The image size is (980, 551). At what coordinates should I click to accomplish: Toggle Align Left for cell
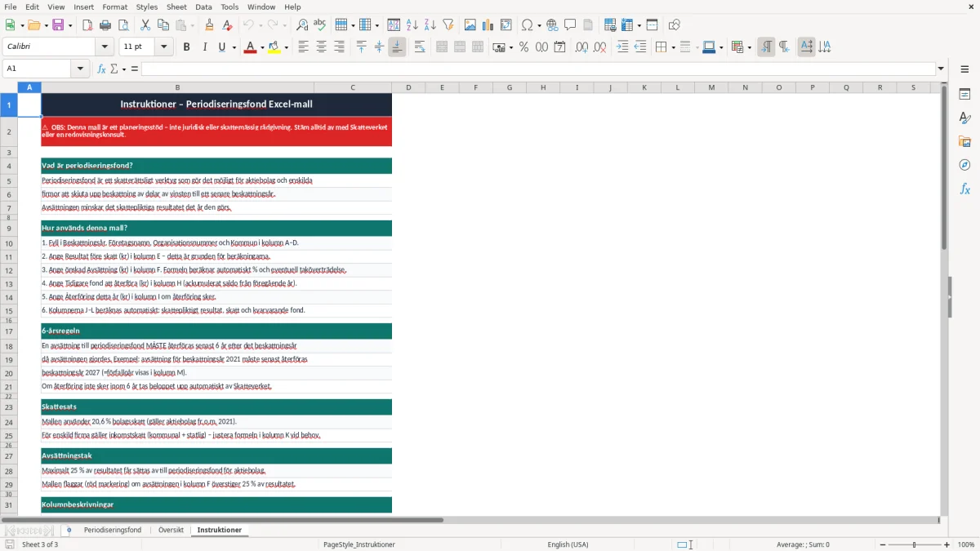pos(303,47)
